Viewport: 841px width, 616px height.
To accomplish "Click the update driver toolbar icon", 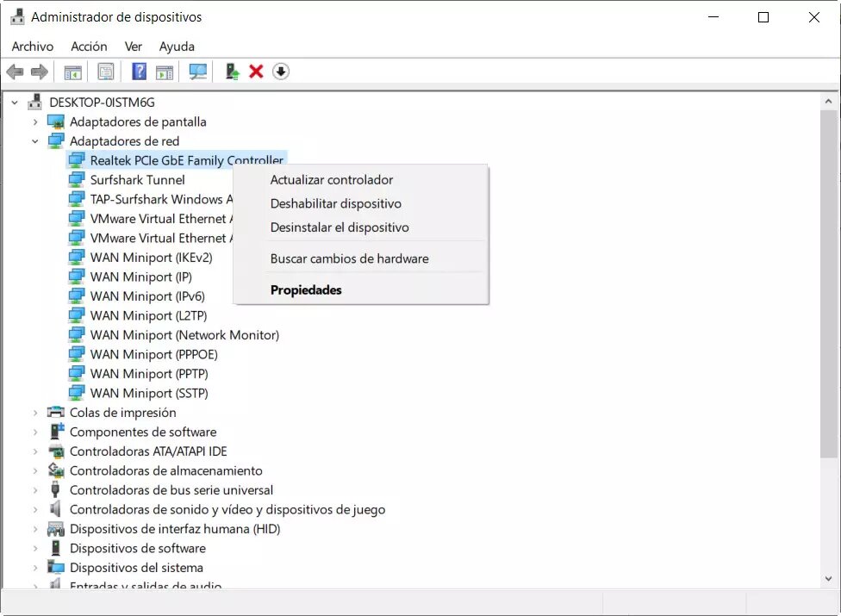I will [232, 72].
